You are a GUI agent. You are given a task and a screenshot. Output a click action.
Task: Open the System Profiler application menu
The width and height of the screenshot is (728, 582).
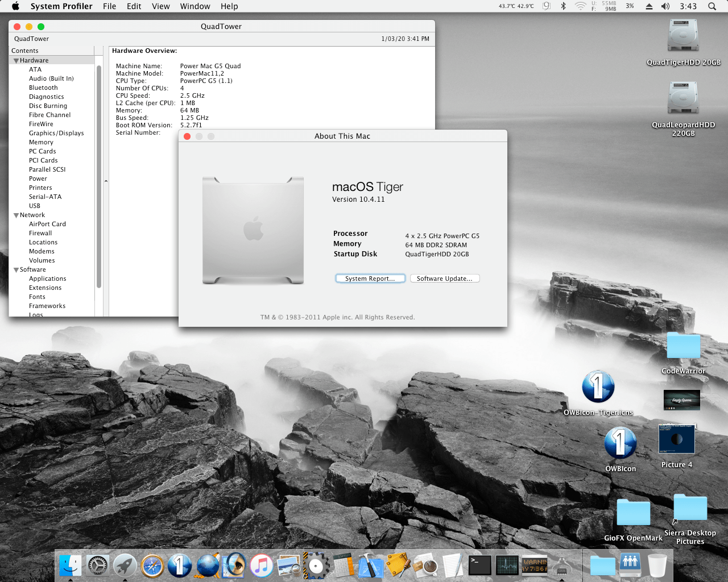coord(61,6)
